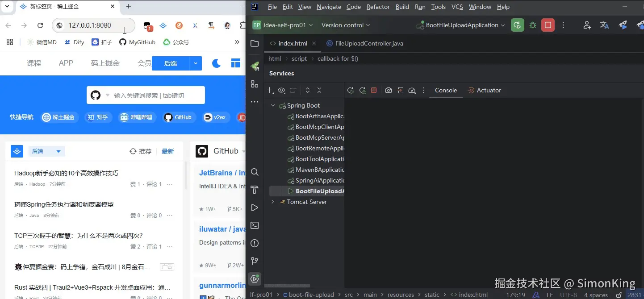The image size is (644, 299).
Task: Open Refactor menu in IntelliJ
Action: [x=378, y=7]
